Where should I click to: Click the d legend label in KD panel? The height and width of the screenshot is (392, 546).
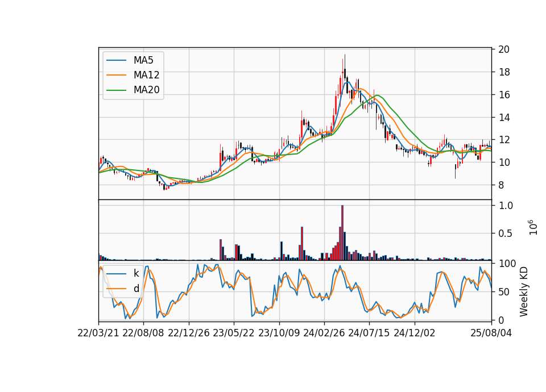point(136,289)
